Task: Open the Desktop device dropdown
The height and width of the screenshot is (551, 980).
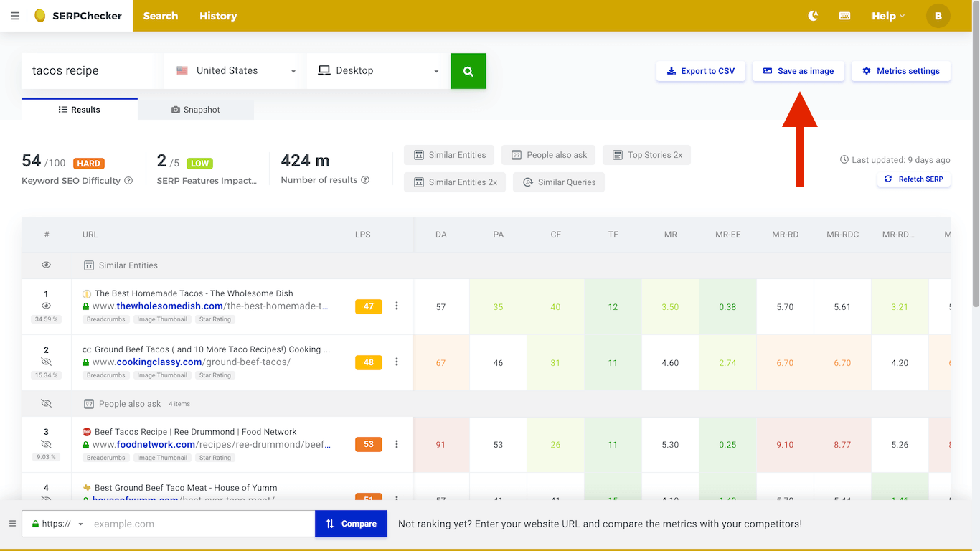Action: point(378,71)
